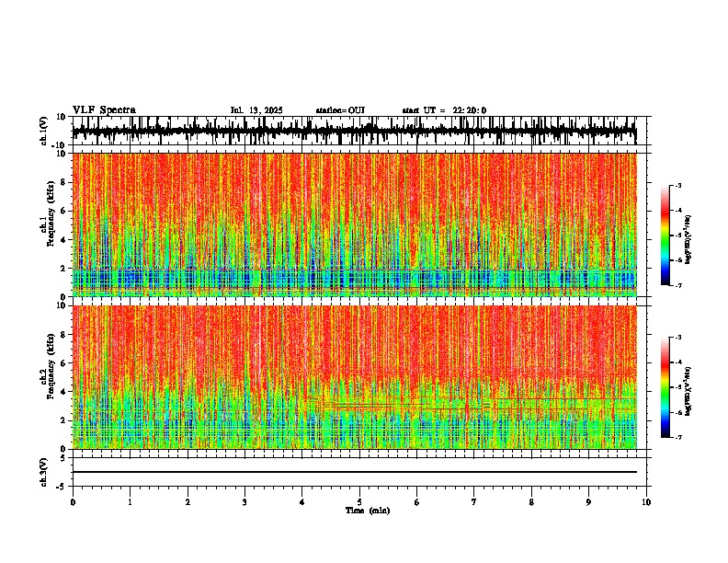Click the 'ch.3(V)' axis label
This screenshot has height=563, width=728.
pos(44,472)
